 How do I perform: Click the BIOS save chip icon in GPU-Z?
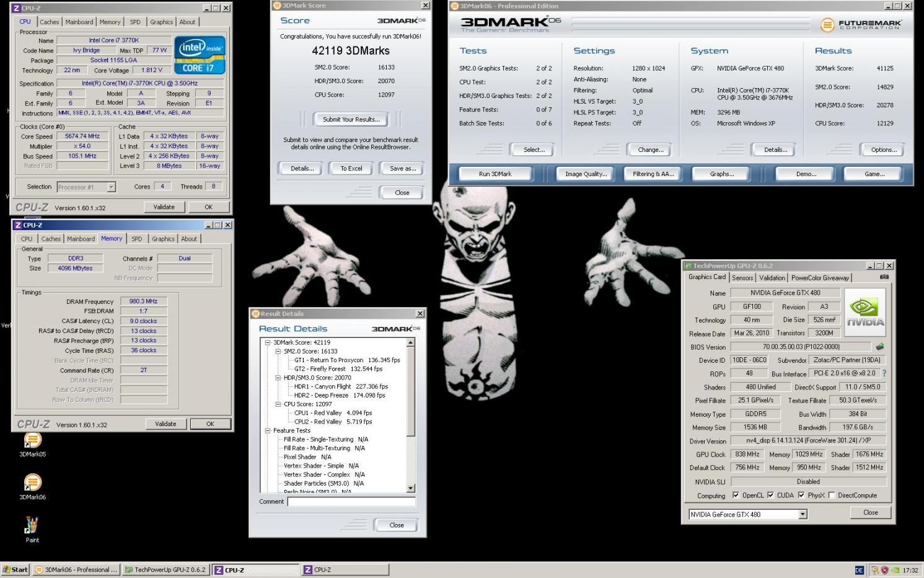tap(879, 347)
